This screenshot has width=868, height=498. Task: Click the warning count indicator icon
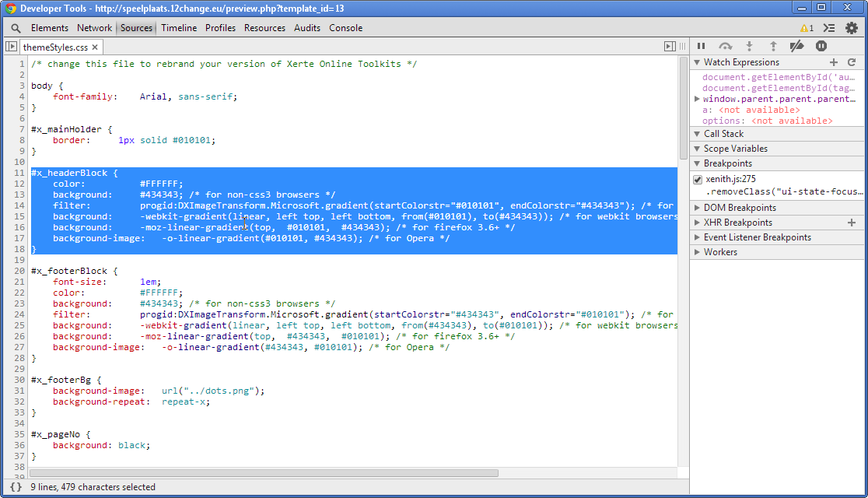tap(807, 28)
